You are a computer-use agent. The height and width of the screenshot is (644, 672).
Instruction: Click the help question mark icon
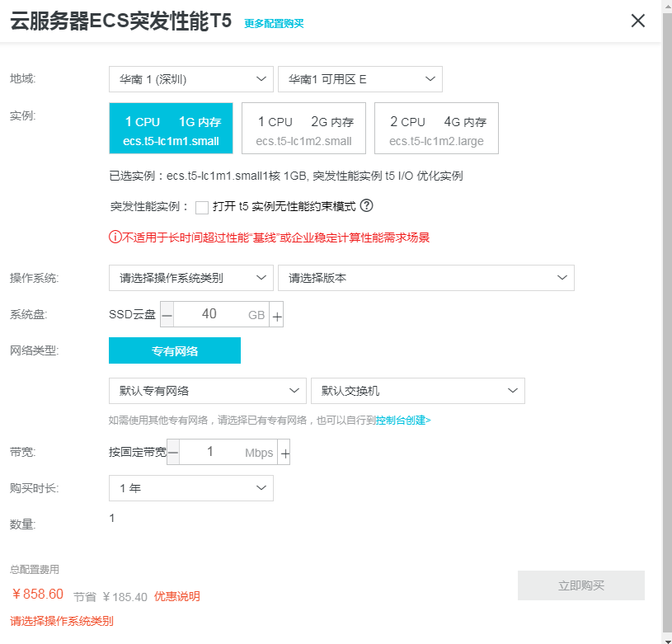point(366,205)
